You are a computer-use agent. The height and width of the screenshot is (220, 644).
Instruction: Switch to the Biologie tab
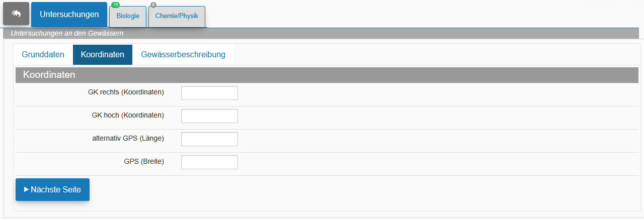[128, 16]
